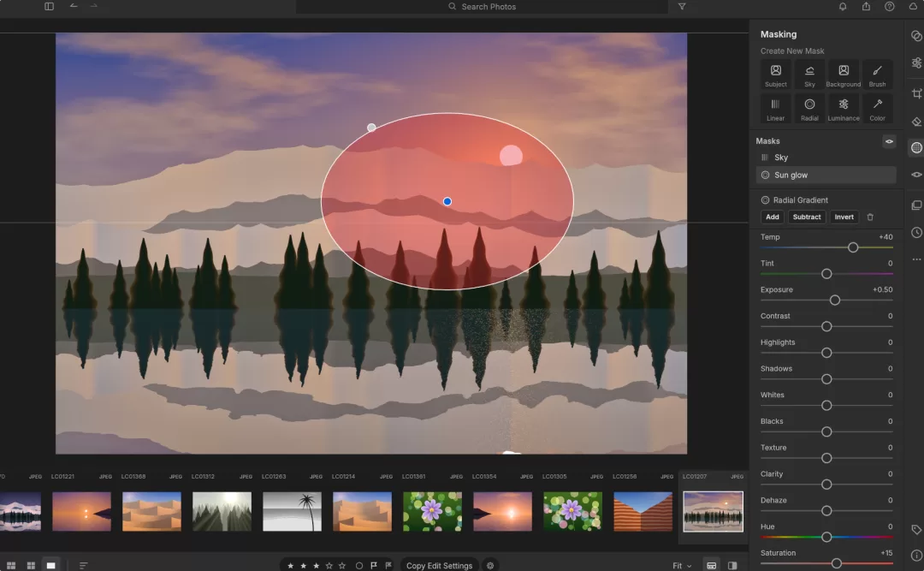Open the more options ellipsis menu
The height and width of the screenshot is (571, 924).
(x=916, y=259)
